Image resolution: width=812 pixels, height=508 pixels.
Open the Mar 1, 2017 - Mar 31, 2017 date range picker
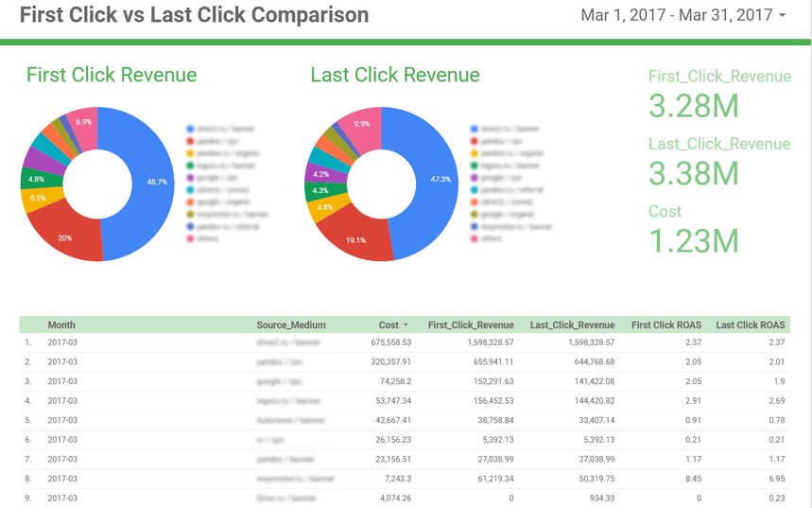tap(683, 15)
